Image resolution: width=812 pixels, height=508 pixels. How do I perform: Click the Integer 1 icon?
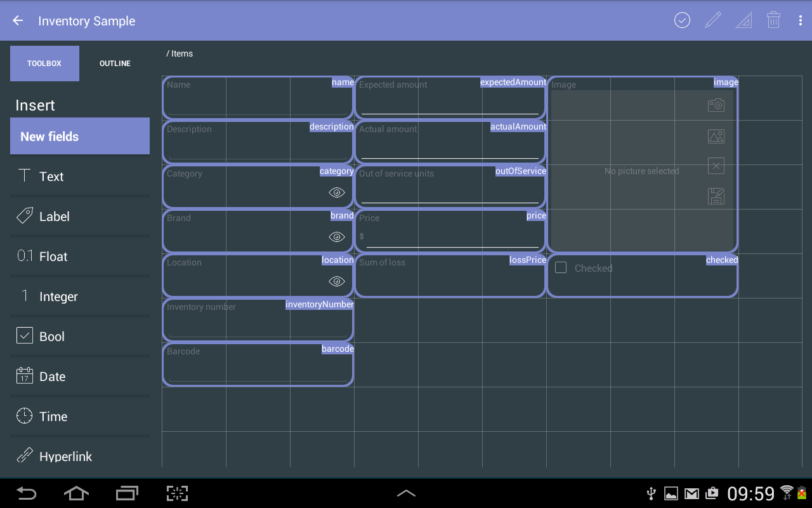[x=25, y=296]
